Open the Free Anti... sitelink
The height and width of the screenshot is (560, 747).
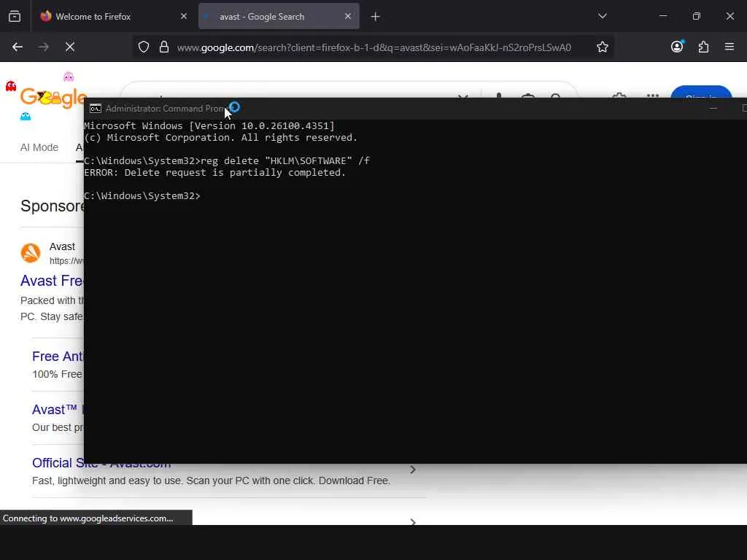58,356
